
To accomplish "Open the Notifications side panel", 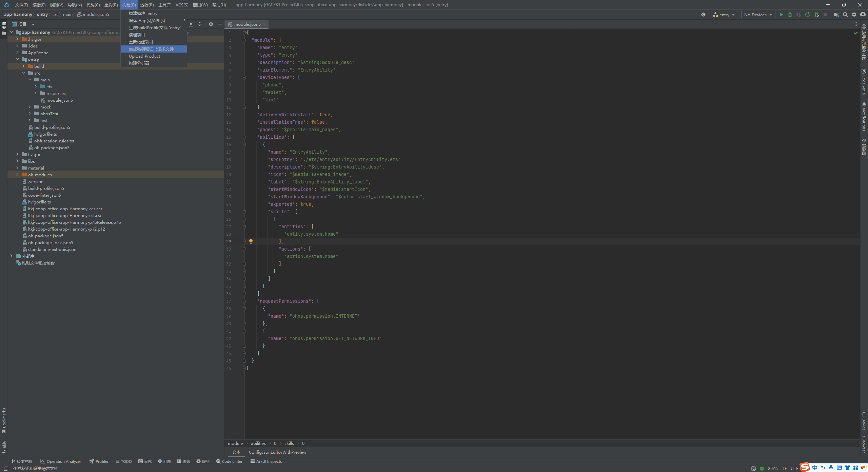I will pos(864,116).
